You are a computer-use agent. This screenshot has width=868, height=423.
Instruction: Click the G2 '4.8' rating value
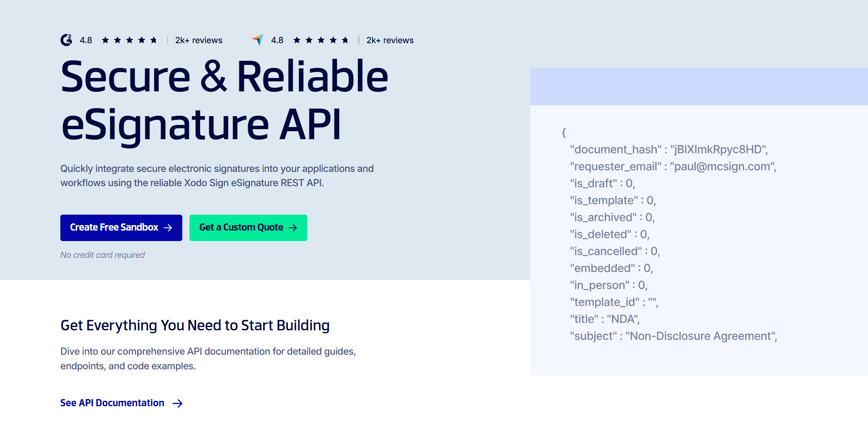[x=86, y=40]
